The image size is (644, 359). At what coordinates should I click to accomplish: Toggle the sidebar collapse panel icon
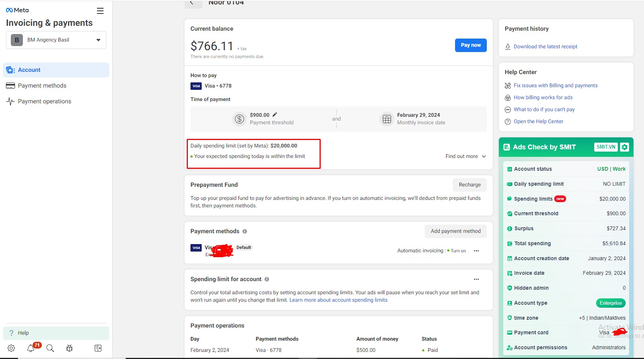(98, 348)
